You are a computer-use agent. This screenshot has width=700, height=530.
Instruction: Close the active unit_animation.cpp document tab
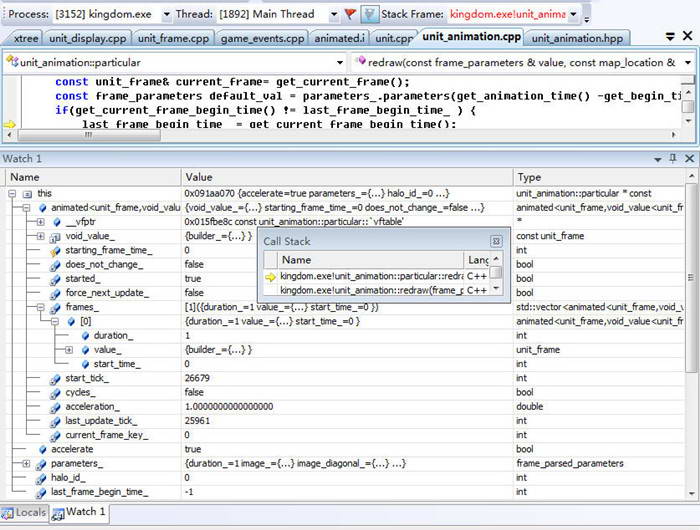pos(687,37)
